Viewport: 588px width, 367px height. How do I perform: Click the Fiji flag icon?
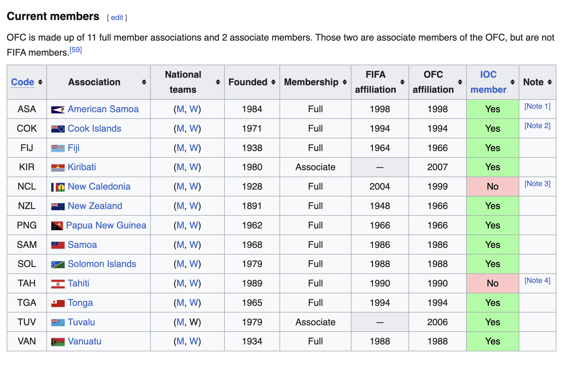[58, 148]
